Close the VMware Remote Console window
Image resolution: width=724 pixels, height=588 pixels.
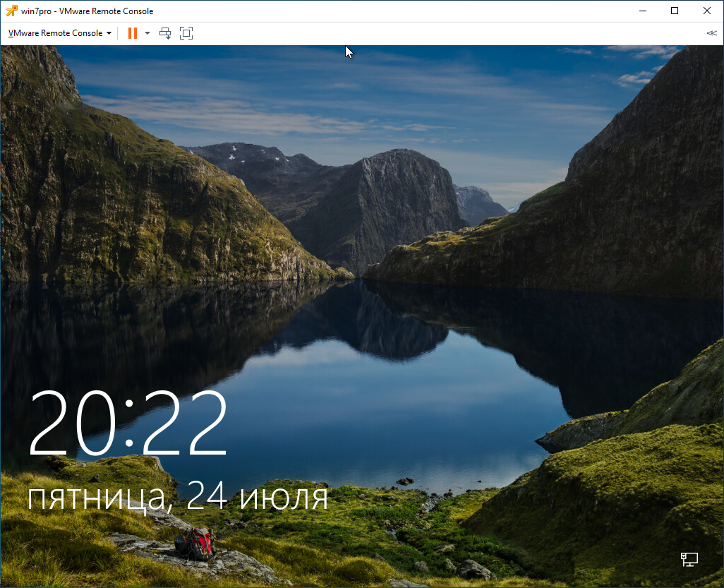coord(707,11)
